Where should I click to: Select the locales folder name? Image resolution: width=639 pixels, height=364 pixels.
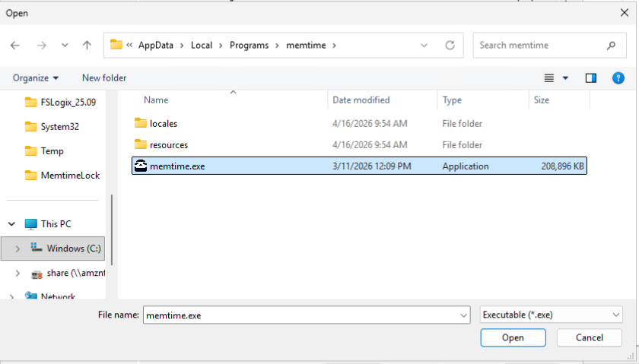click(164, 124)
